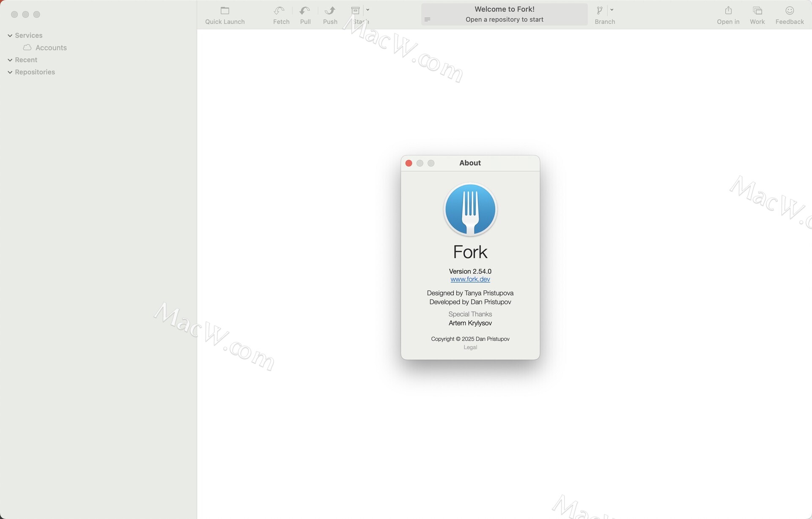Click the Accounts cloud icon
This screenshot has height=519, width=812.
[27, 47]
